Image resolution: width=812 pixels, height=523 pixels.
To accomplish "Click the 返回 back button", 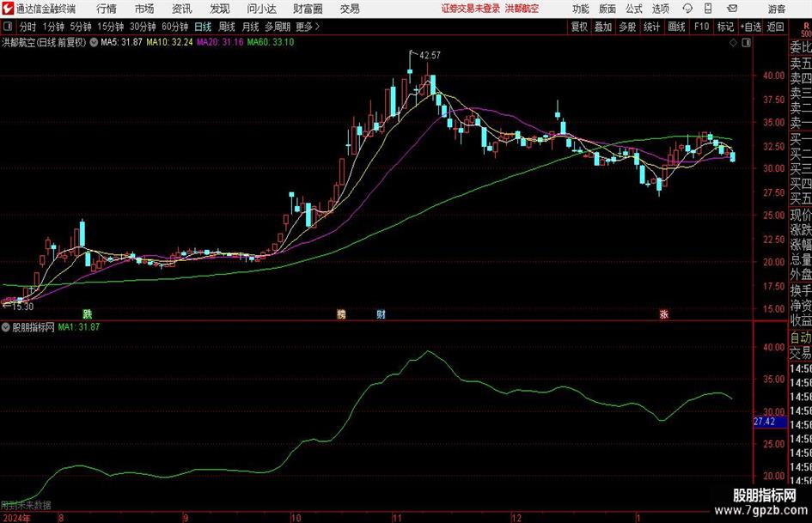I will (x=775, y=27).
